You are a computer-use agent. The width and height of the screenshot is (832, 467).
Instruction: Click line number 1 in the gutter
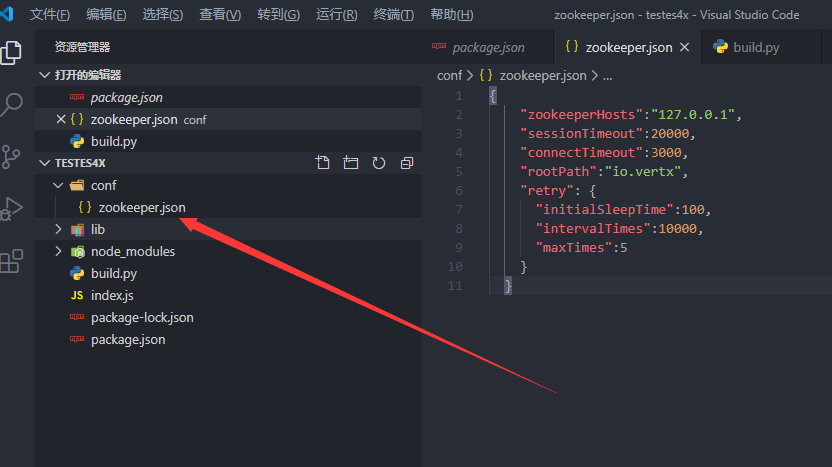click(459, 96)
